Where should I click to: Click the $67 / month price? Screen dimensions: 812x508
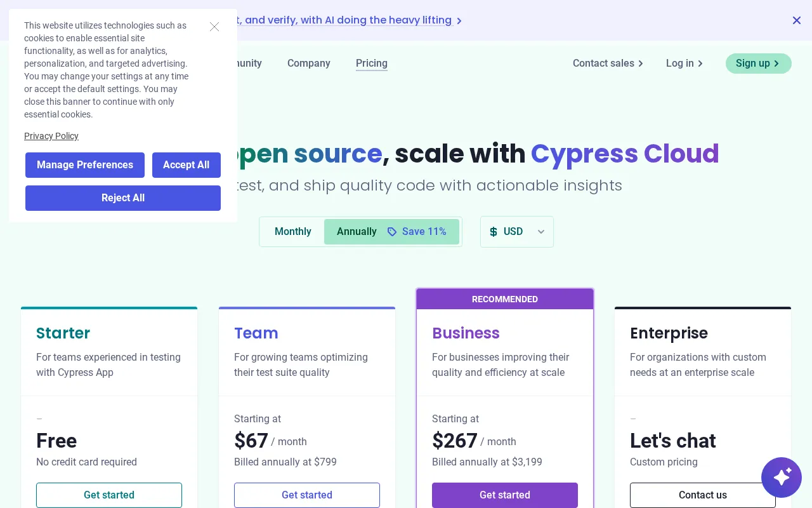pos(270,441)
